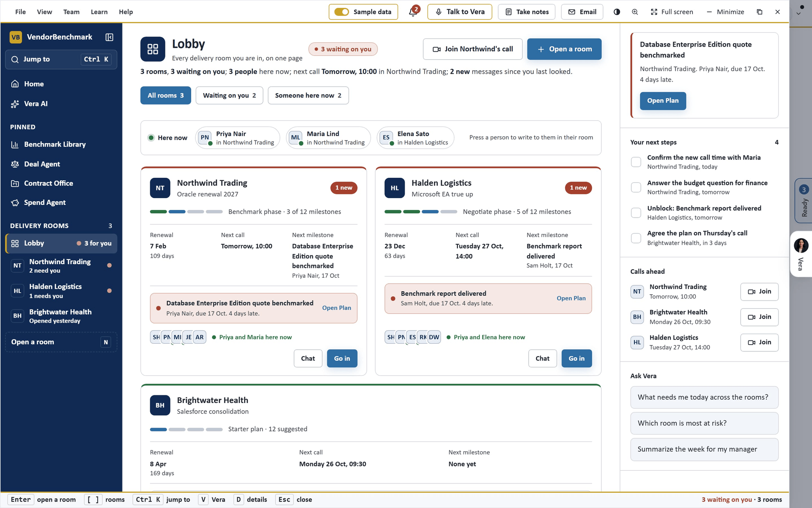
Task: Open Deal Agent from pinned
Action: tap(61, 164)
